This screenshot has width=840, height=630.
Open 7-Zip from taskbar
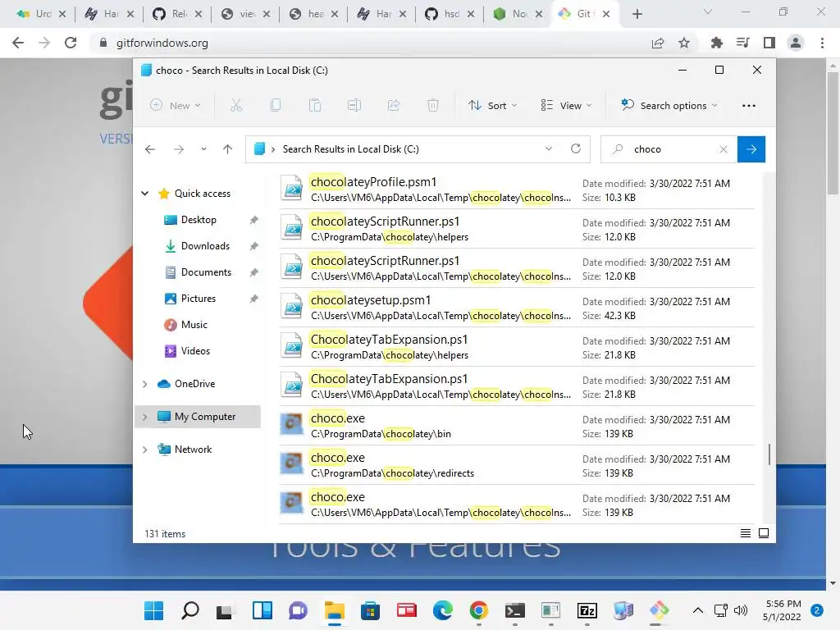(587, 610)
